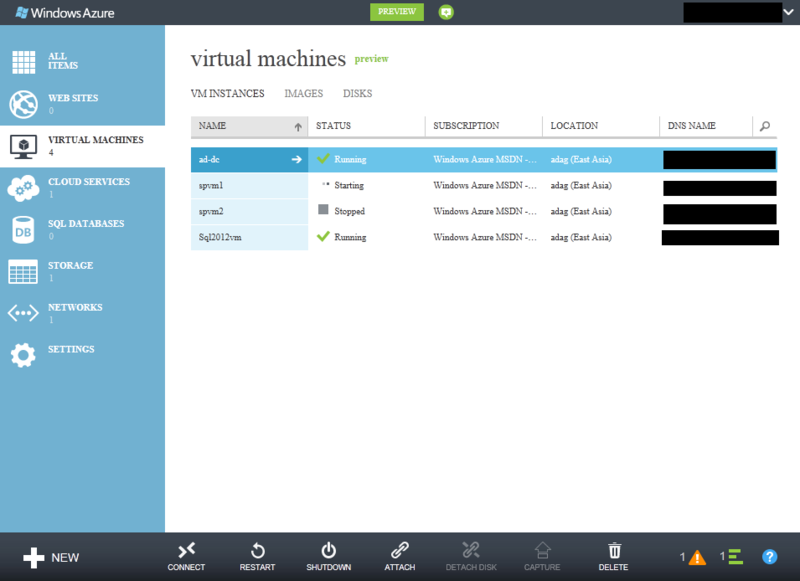Open SQL DATABASES label in sidebar
This screenshot has width=800, height=581.
86,223
